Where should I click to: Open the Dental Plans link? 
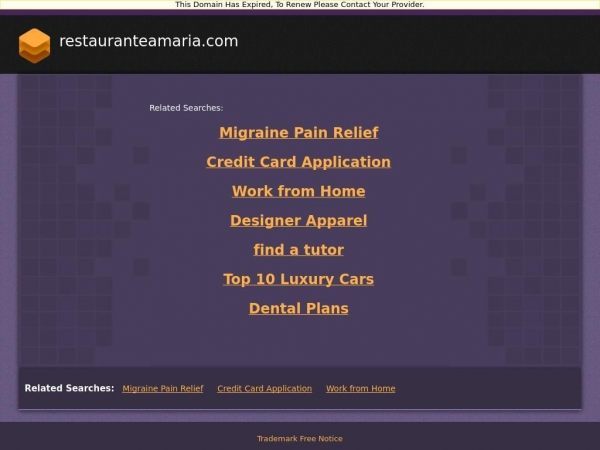pyautogui.click(x=298, y=308)
